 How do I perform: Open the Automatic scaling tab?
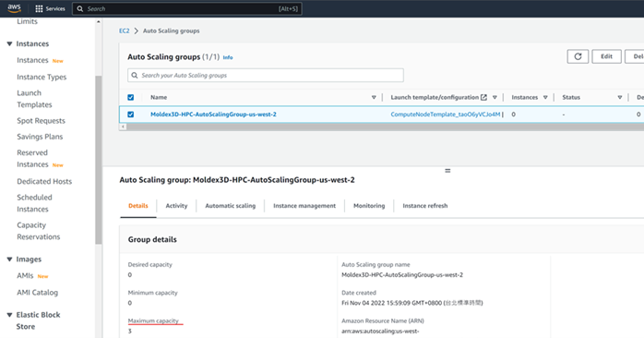tap(230, 206)
